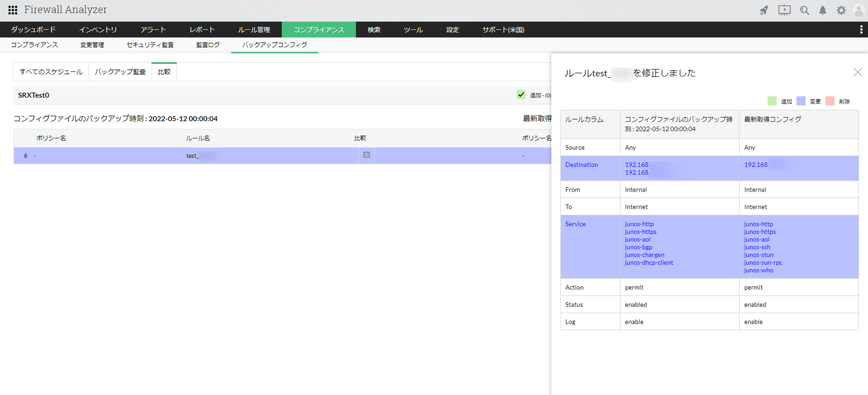The width and height of the screenshot is (868, 395).
Task: Click the user profile avatar
Action: [x=858, y=11]
